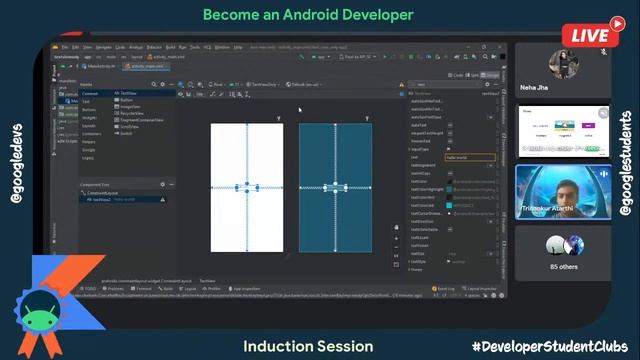The image size is (640, 360).
Task: Switch to Design view mode
Action: [x=490, y=75]
